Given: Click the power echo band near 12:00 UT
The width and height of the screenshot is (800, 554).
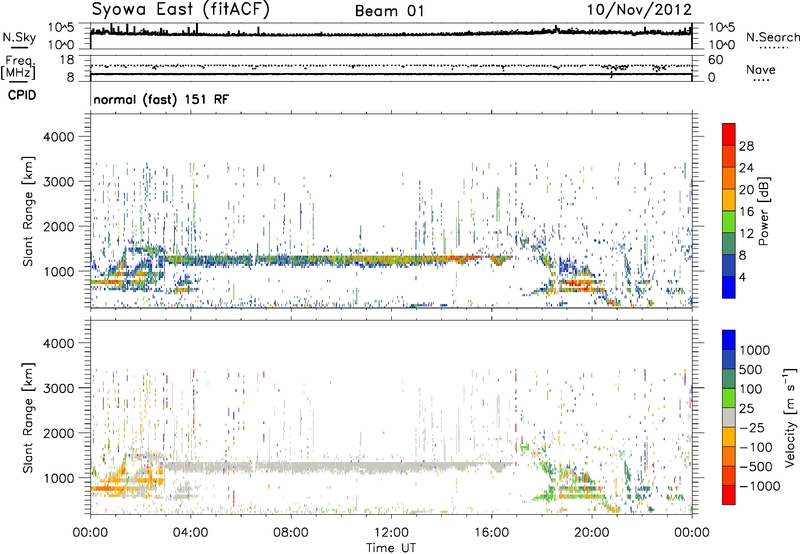Looking at the screenshot, I should 391,261.
